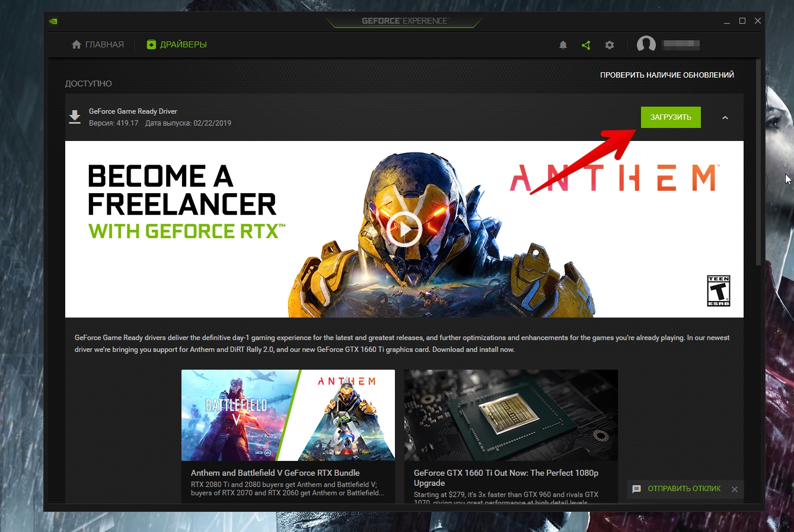
Task: Click the ДОСТУПНО section heading
Action: coord(88,84)
